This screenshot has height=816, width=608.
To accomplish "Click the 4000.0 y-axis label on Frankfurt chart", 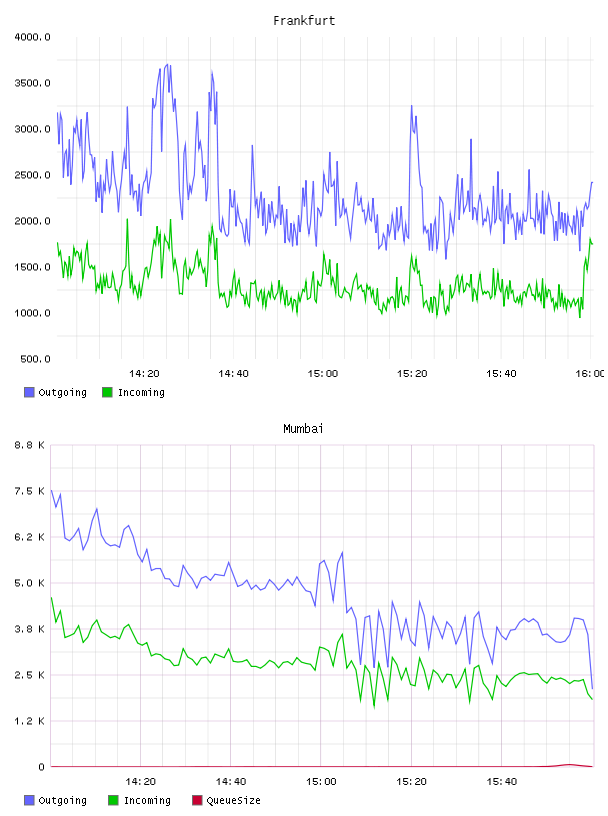I will [x=32, y=37].
